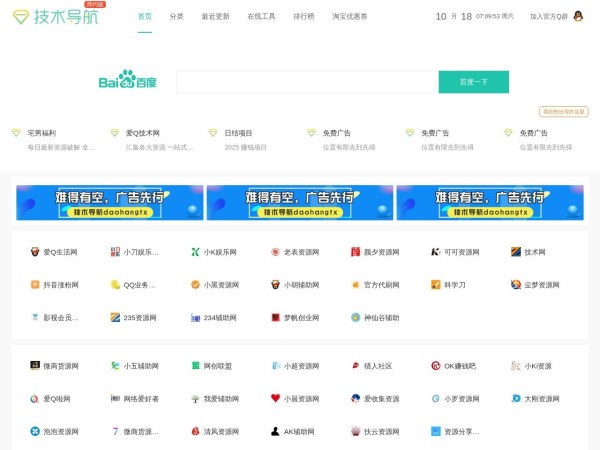Click the 神仙谷辅助 site icon
The height and width of the screenshot is (450, 600).
(x=355, y=318)
